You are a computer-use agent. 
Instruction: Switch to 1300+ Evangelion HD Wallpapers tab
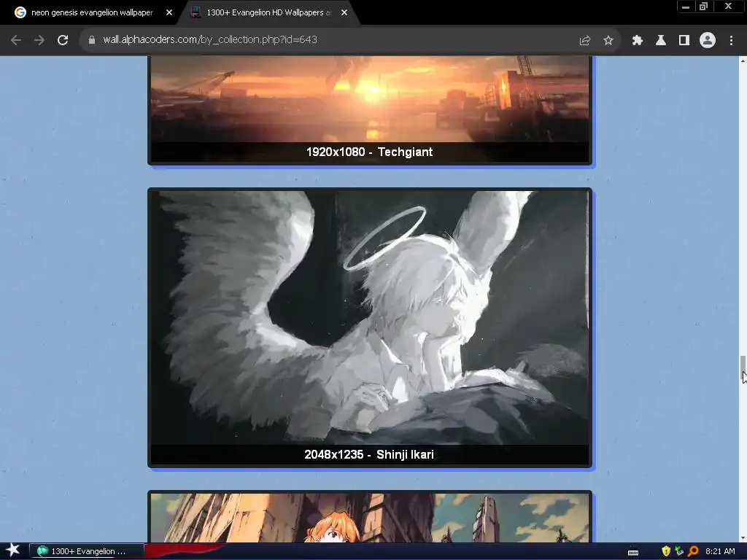(268, 12)
